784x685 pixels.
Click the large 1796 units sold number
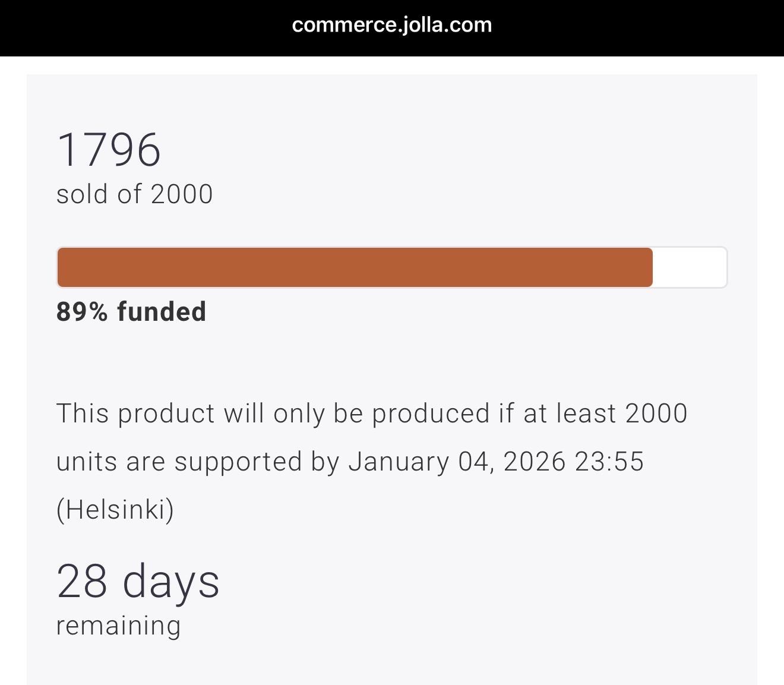[x=109, y=150]
